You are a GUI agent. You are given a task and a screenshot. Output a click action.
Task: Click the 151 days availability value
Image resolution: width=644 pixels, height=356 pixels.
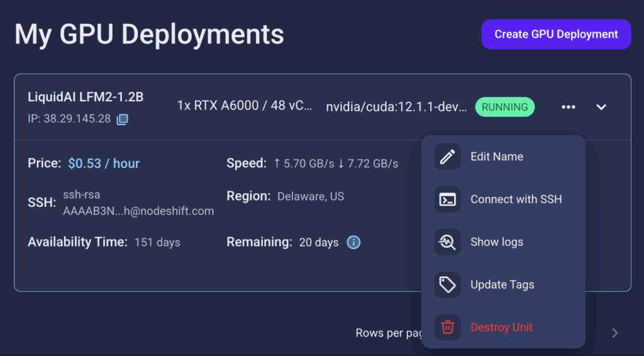pos(157,242)
